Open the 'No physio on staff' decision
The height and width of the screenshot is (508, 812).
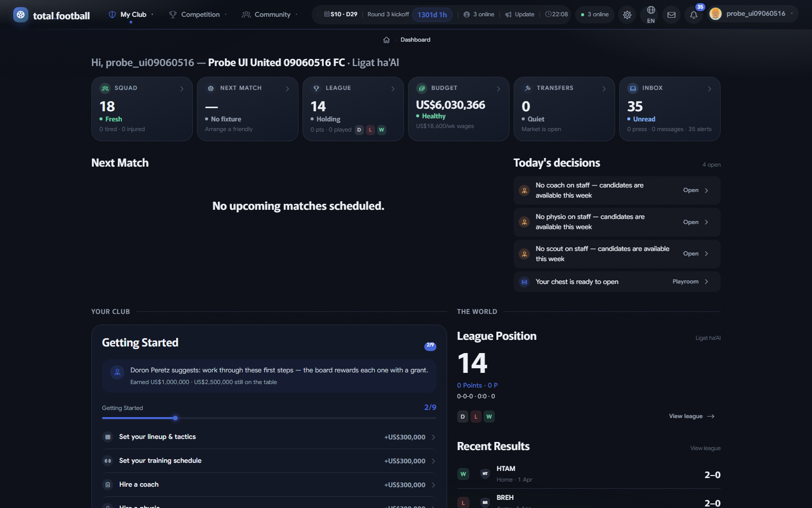(x=617, y=222)
